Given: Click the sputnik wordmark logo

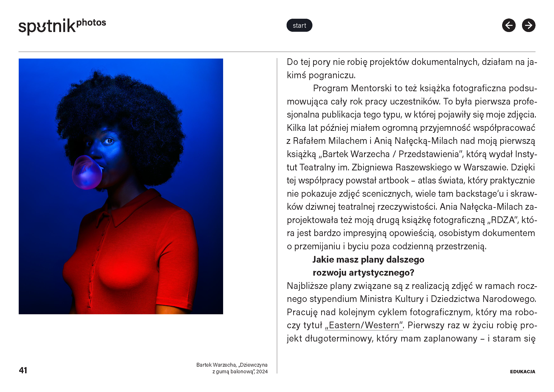Looking at the screenshot, I should tap(47, 26).
